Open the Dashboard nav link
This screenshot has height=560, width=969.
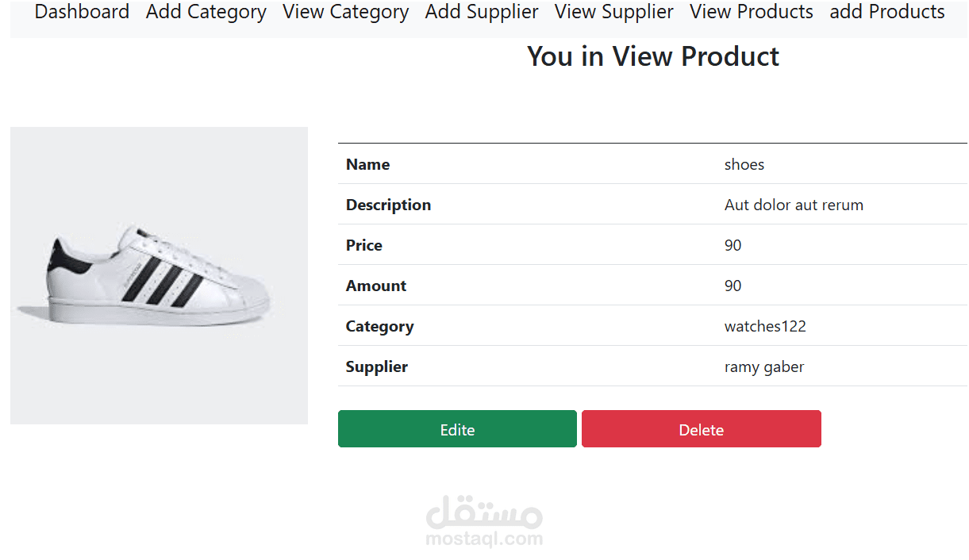82,13
